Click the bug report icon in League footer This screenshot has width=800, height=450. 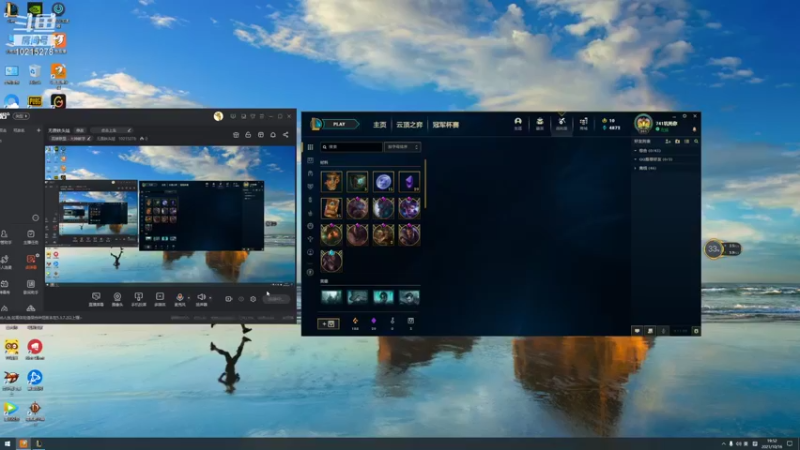click(x=696, y=331)
